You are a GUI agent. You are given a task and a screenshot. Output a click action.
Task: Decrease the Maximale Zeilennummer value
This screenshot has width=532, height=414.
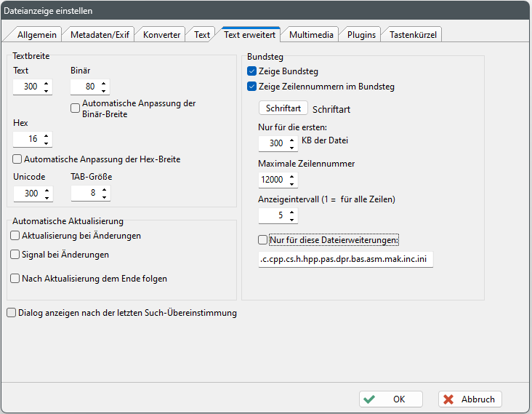coord(292,183)
